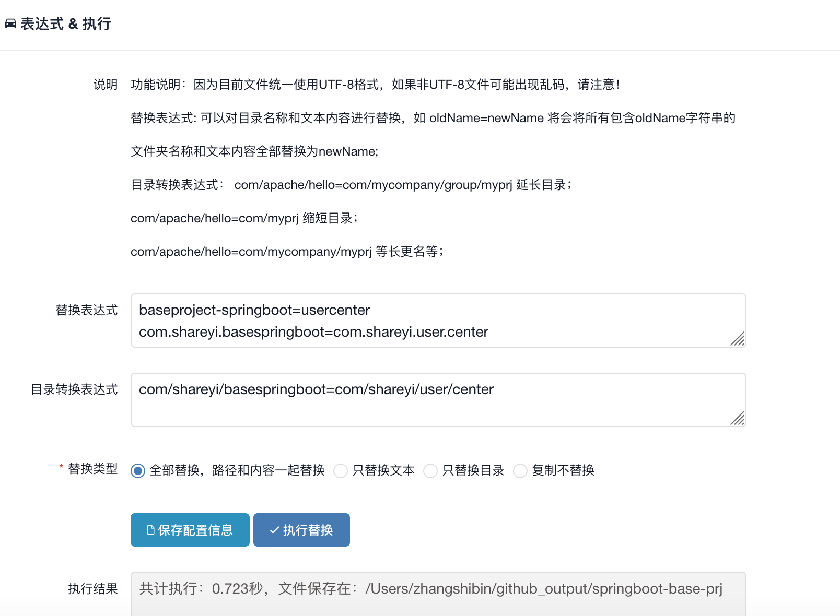Click baseproject-springboot=usercenter line in textarea
This screenshot has height=616, width=840.
pos(254,310)
